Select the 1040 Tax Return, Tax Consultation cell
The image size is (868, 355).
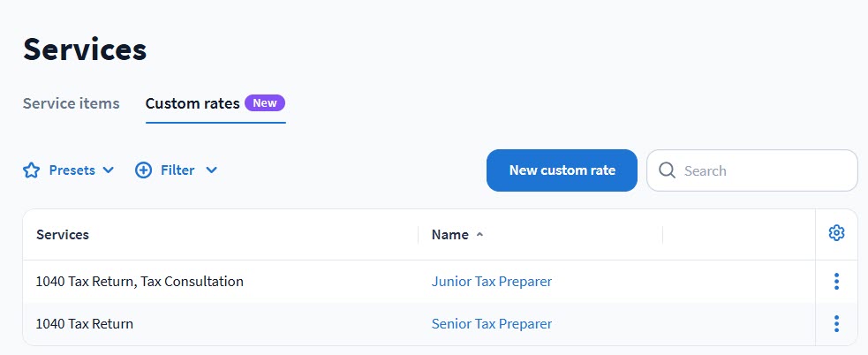pyautogui.click(x=140, y=282)
